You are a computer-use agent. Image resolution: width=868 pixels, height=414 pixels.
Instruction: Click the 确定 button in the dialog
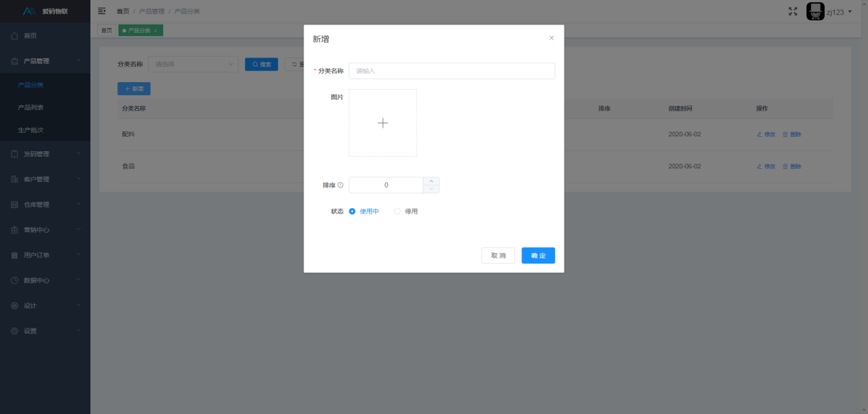[538, 255]
